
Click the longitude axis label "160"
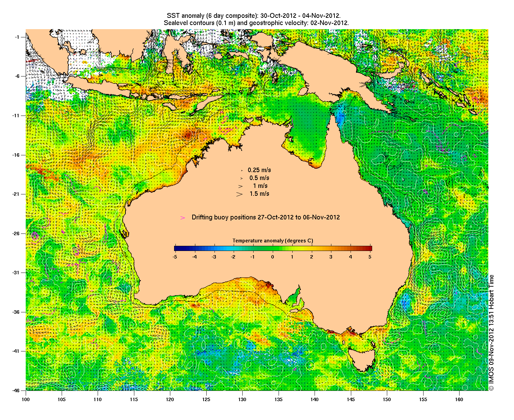click(459, 399)
